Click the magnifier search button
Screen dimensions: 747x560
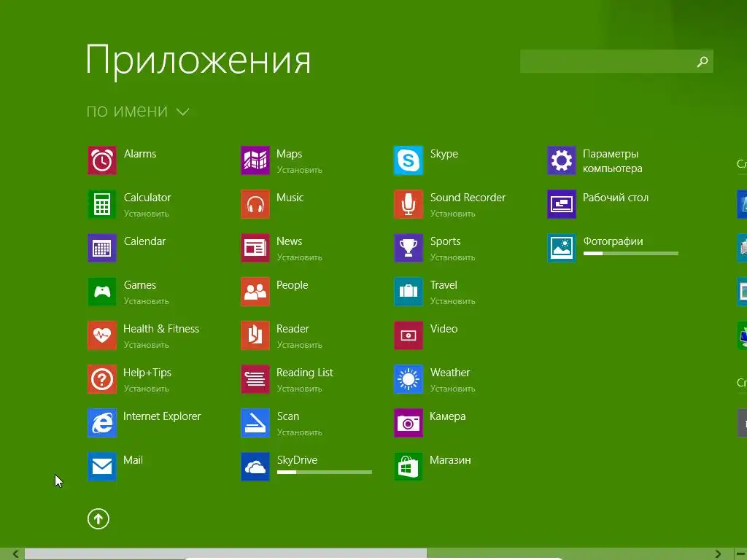703,61
